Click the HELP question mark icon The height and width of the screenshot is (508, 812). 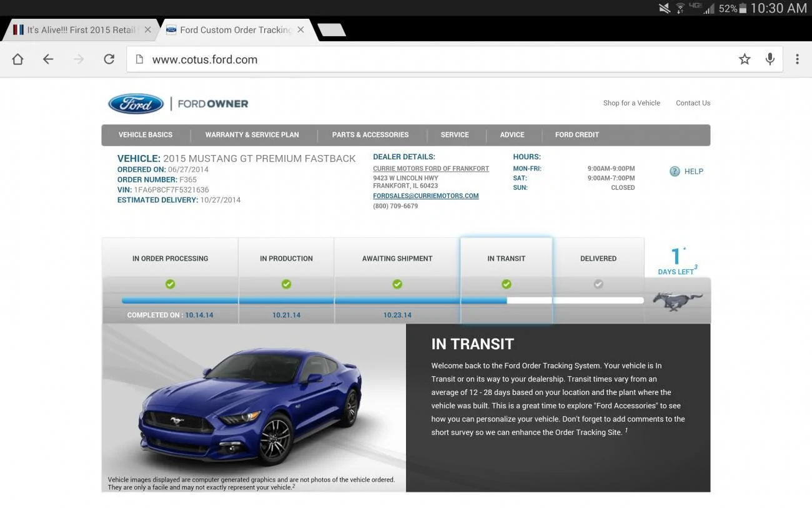(675, 171)
